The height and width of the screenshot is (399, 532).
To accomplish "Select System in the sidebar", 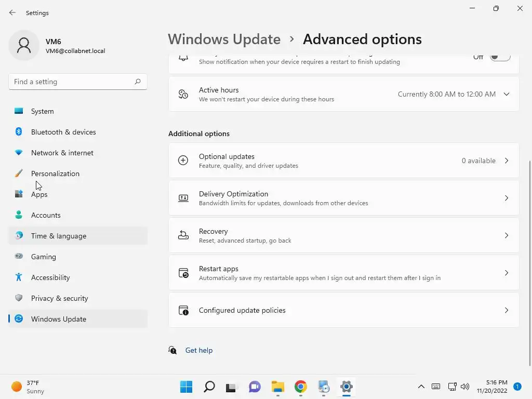I will click(x=78, y=111).
